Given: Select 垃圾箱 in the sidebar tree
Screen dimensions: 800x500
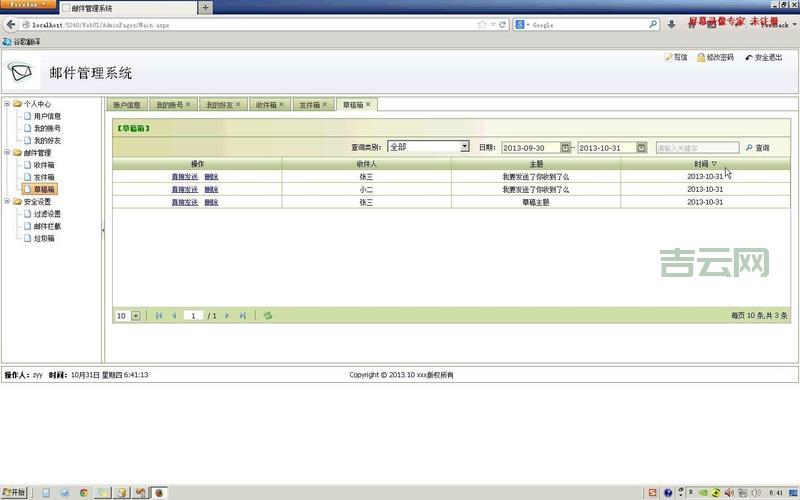Looking at the screenshot, I should click(x=44, y=238).
